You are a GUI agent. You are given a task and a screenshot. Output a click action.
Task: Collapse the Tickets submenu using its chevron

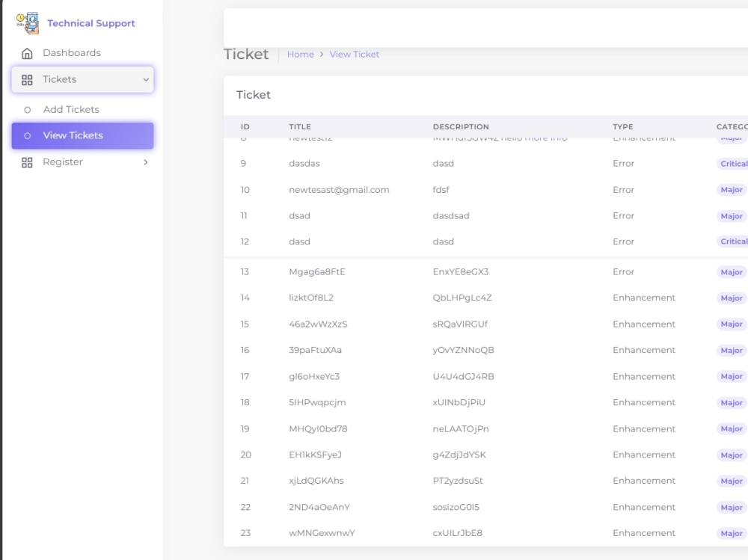coord(147,79)
